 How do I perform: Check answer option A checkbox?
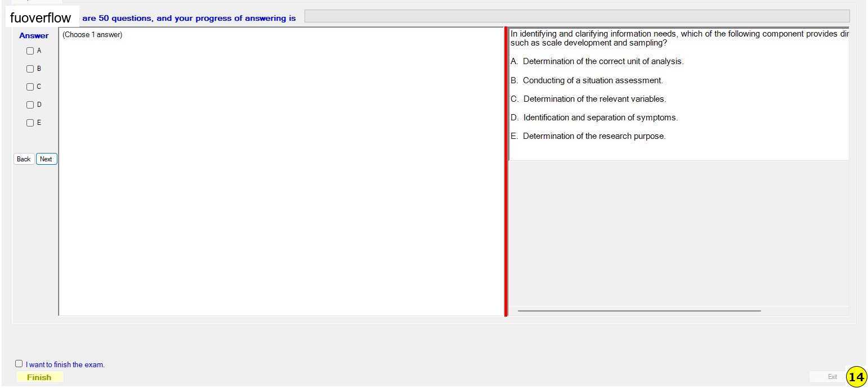point(30,51)
